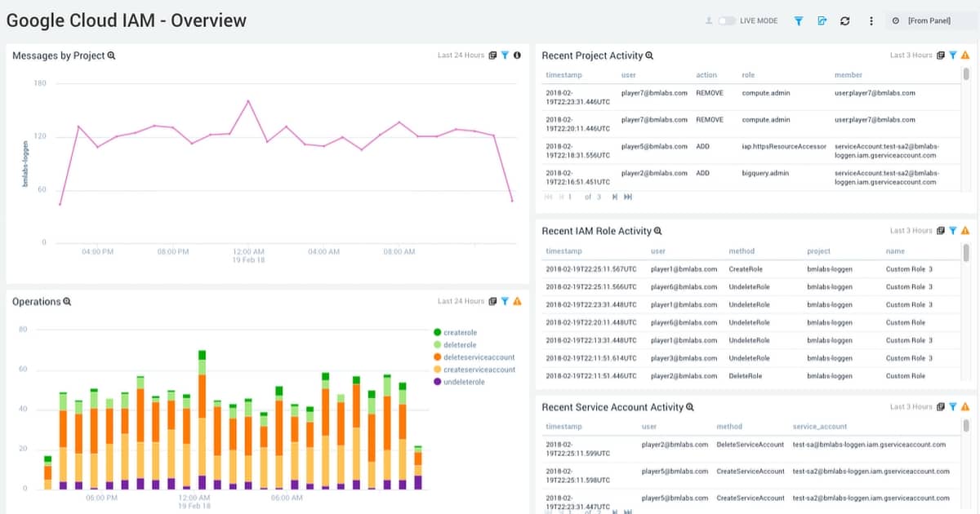Jump to last page in Recent Project Activity

click(x=627, y=197)
